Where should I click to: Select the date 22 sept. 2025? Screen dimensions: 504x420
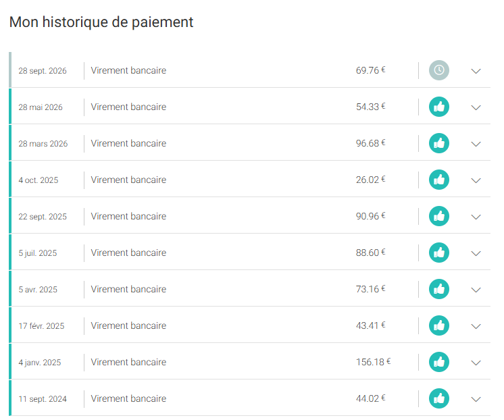pyautogui.click(x=43, y=217)
